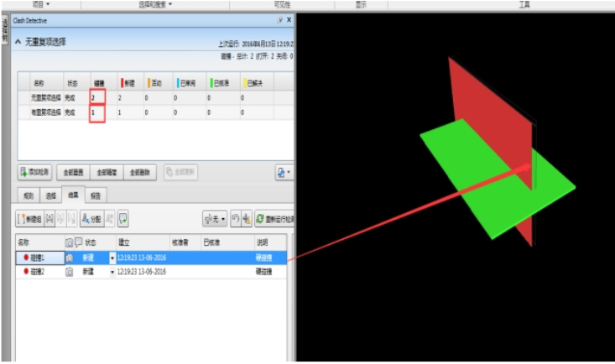Switch to the 规则 (Rules) tab
Screen dimensions: 615x364
point(27,195)
